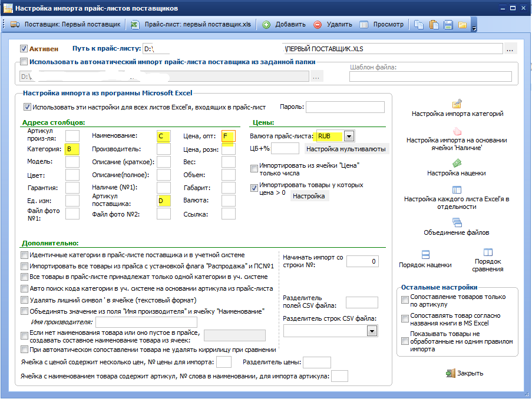Open the Валюта прайс-листа RUB dropdown
Screen dimensions: 532x399
[349, 136]
